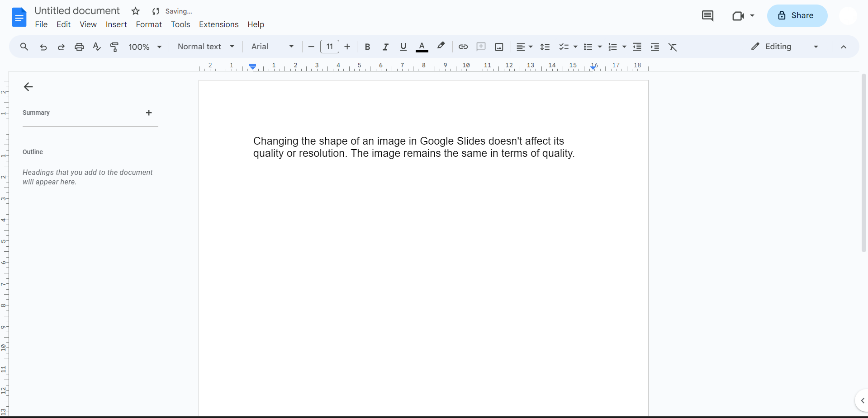Image resolution: width=868 pixels, height=418 pixels.
Task: Star the Untitled document
Action: pyautogui.click(x=136, y=11)
